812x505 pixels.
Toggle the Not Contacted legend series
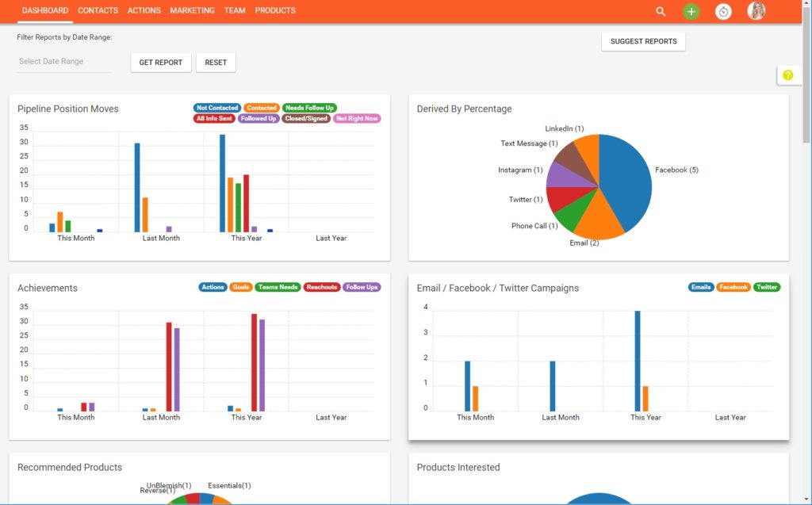pos(217,108)
